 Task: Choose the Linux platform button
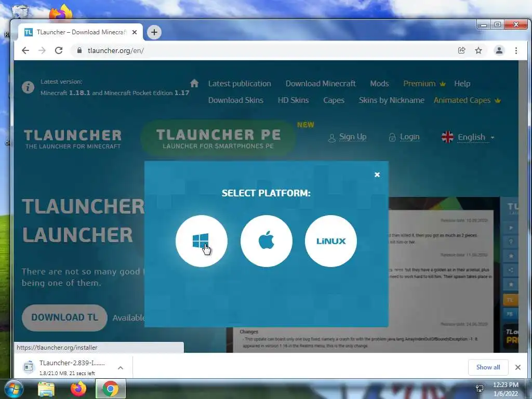click(x=331, y=241)
